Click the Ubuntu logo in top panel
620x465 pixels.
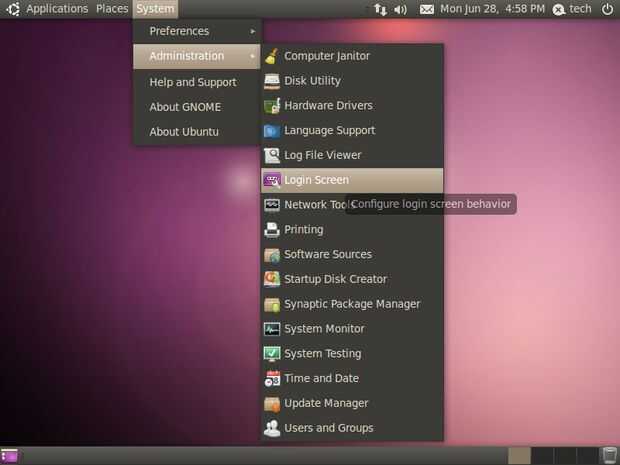click(13, 9)
